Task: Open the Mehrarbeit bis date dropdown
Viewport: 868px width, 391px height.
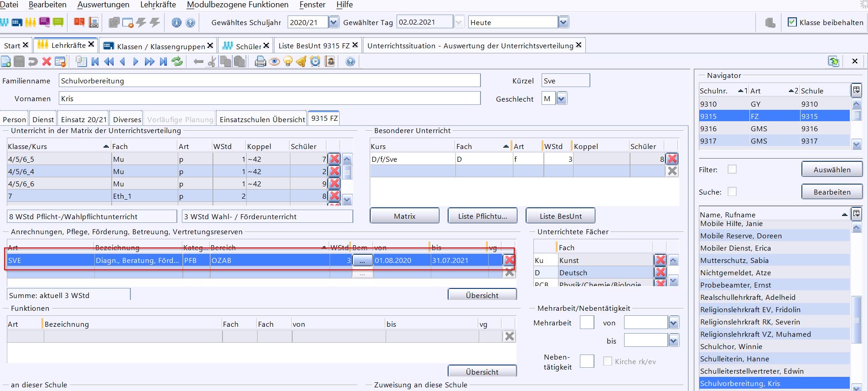Action: [x=674, y=340]
